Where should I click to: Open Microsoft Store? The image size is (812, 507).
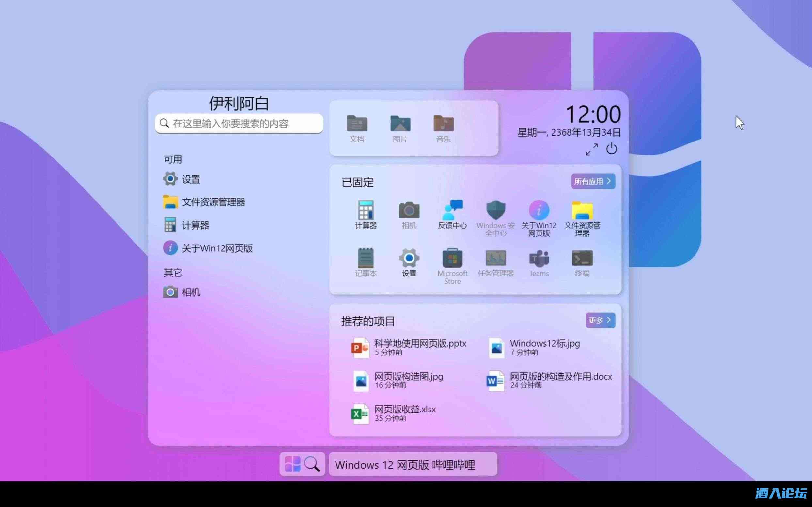(x=452, y=261)
